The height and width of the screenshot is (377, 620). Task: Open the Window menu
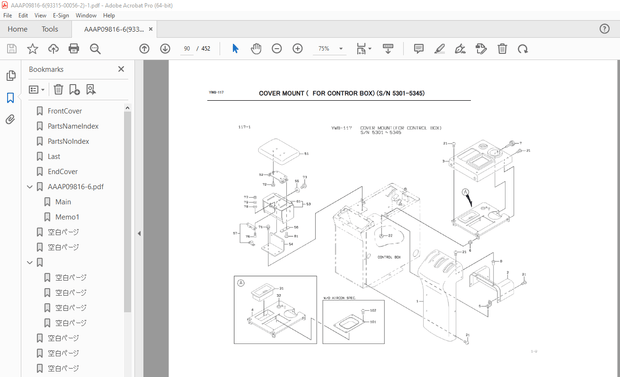86,15
